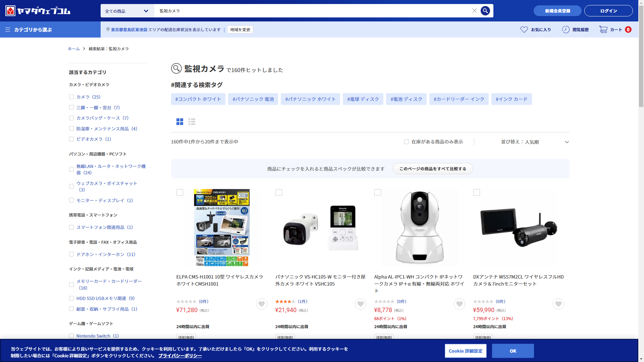Image resolution: width=644 pixels, height=362 pixels.
Task: Click the ログイン button
Action: (608, 11)
